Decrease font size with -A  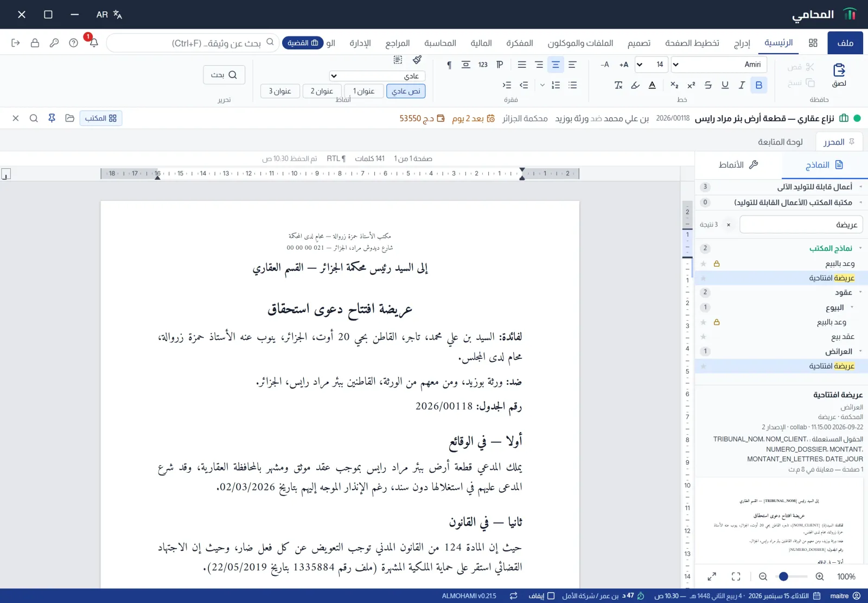605,65
